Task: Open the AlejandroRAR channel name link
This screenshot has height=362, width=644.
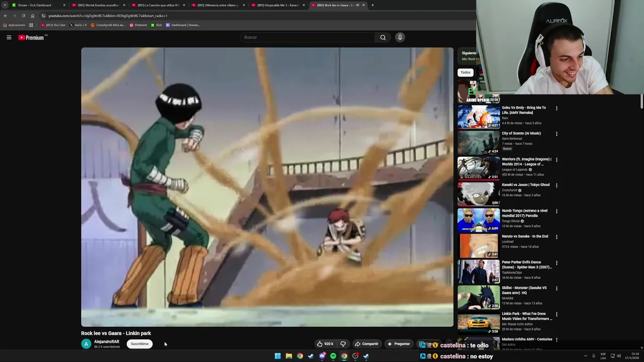Action: 107,342
